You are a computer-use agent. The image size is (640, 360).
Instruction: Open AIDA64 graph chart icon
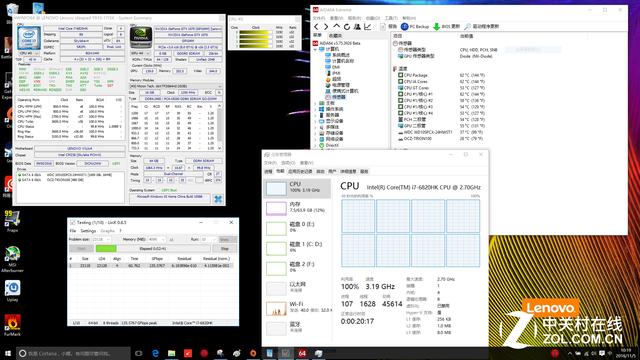pos(368,27)
